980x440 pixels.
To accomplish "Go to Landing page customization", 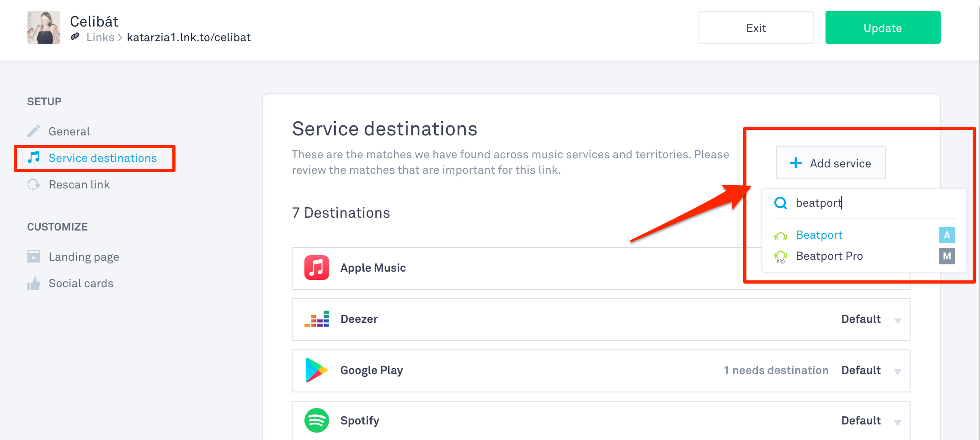I will pyautogui.click(x=84, y=257).
